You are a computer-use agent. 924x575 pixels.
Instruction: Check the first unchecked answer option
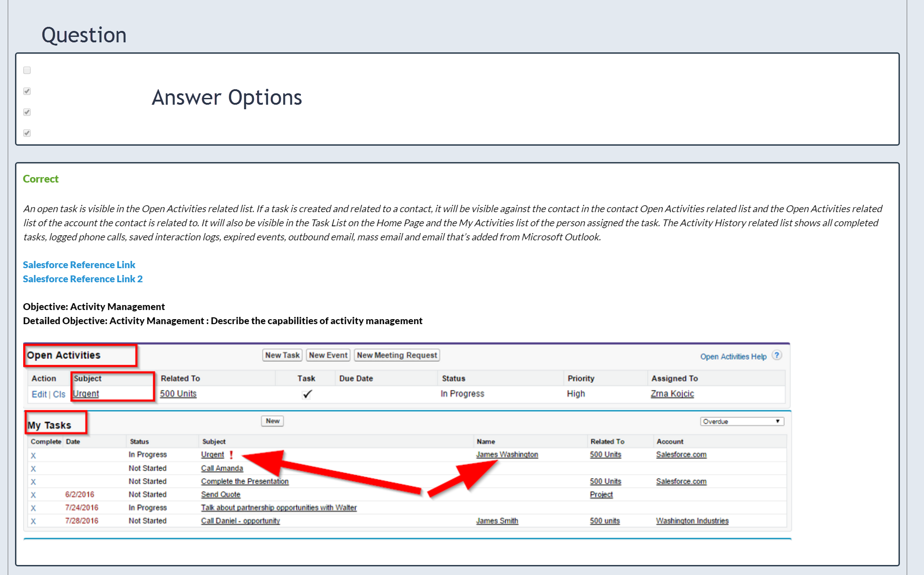pyautogui.click(x=27, y=70)
